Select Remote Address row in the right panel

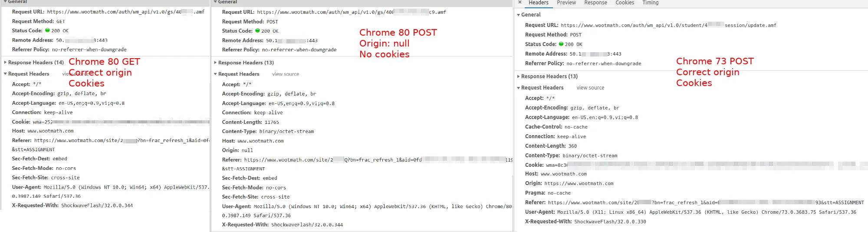point(573,54)
